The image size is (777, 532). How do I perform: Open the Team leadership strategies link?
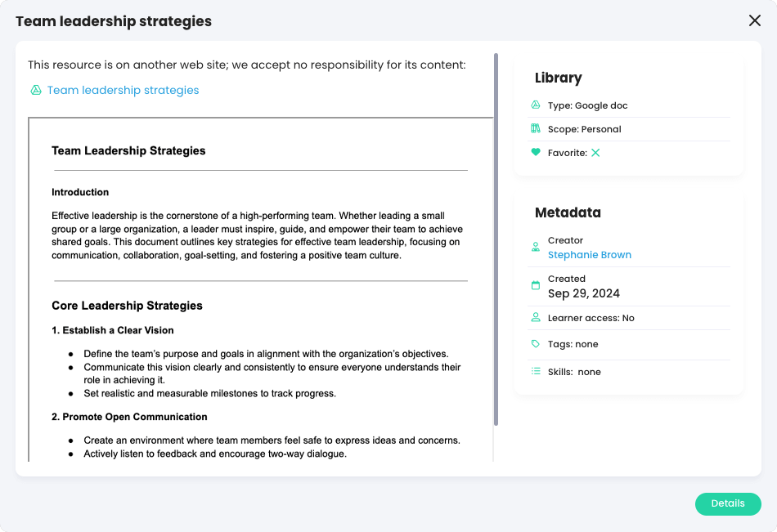(x=123, y=90)
